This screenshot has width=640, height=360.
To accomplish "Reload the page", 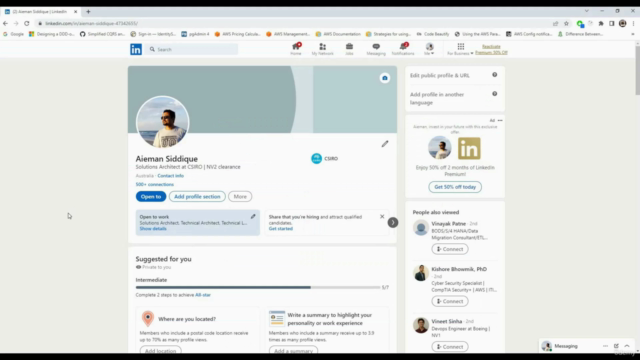I will coord(27,24).
